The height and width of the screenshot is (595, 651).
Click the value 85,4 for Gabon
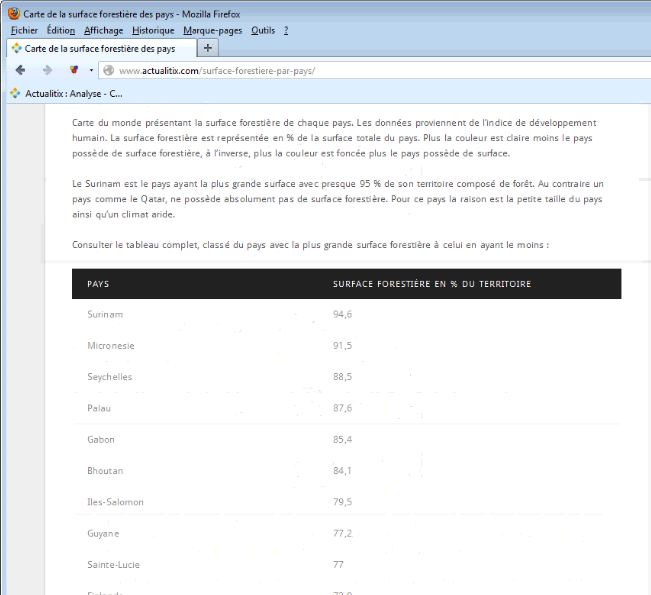coord(342,439)
